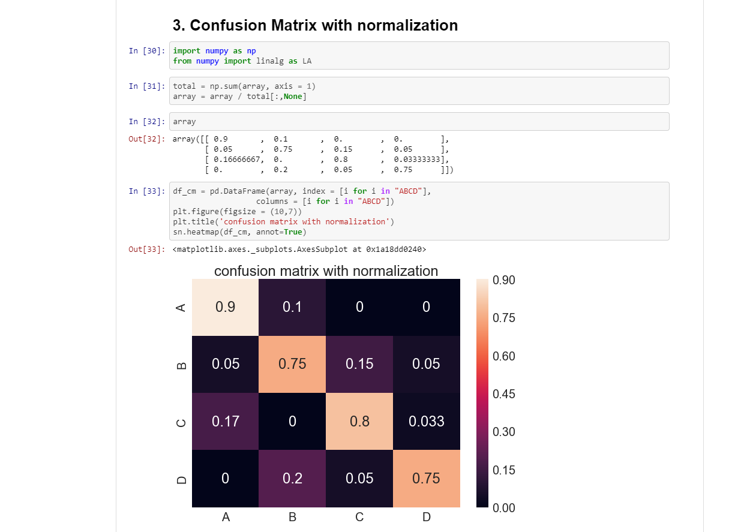Click the x-axis label D

coord(426,516)
